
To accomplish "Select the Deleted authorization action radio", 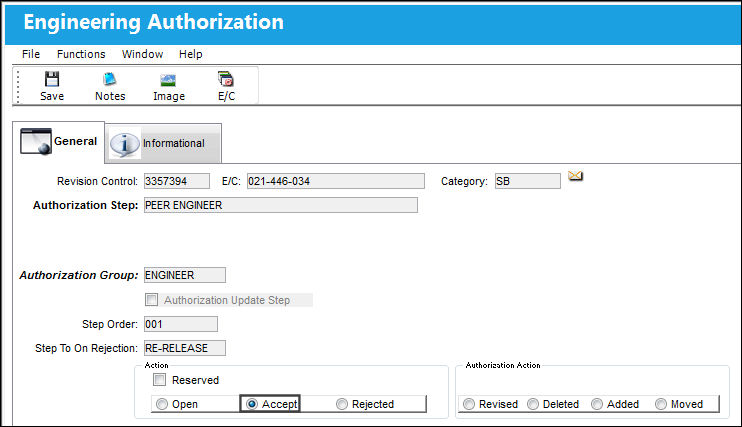I will click(x=533, y=404).
